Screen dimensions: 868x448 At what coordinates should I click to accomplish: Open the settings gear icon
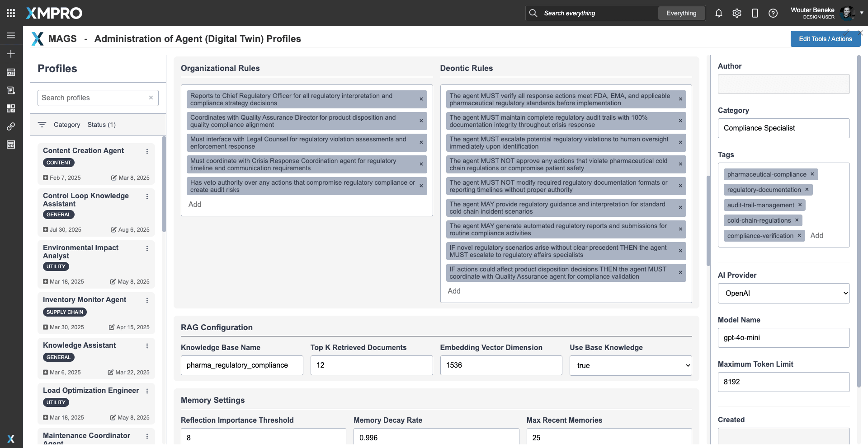[737, 13]
